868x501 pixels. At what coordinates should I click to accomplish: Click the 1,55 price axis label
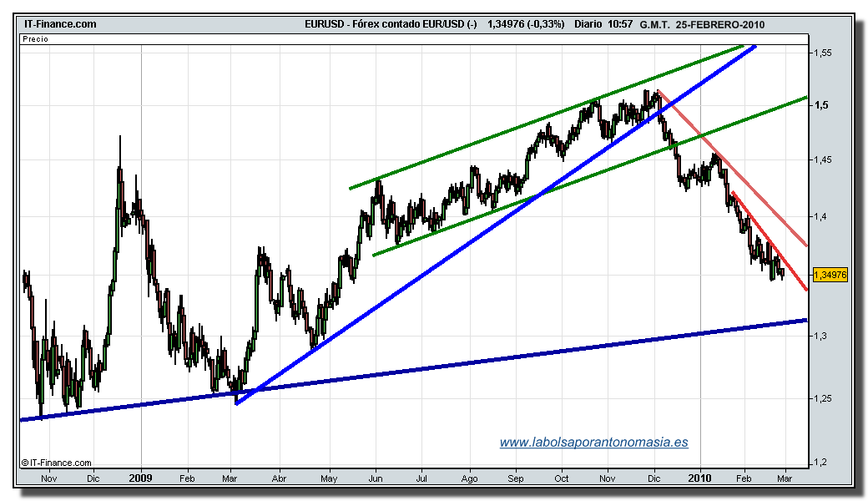click(822, 53)
